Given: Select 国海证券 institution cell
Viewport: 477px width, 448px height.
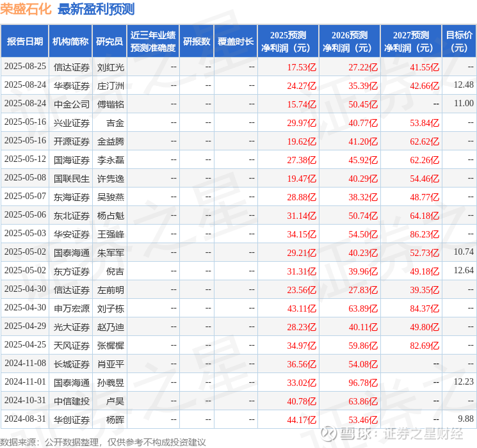Looking at the screenshot, I should pos(72,160).
